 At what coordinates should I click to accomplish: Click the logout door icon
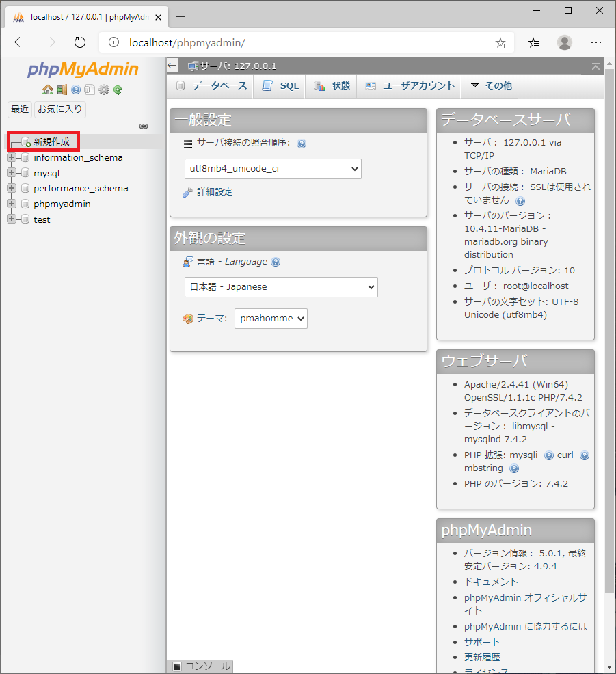[x=62, y=90]
